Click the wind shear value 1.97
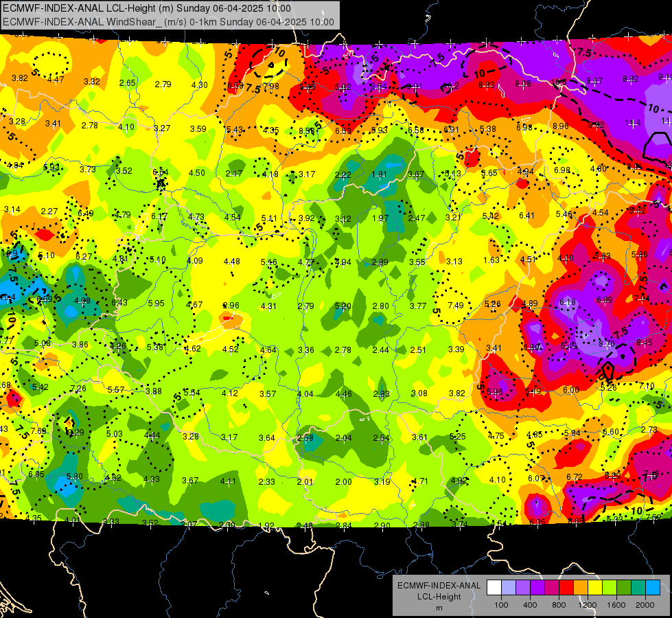Viewport: 672px width, 618px height. 380,218
